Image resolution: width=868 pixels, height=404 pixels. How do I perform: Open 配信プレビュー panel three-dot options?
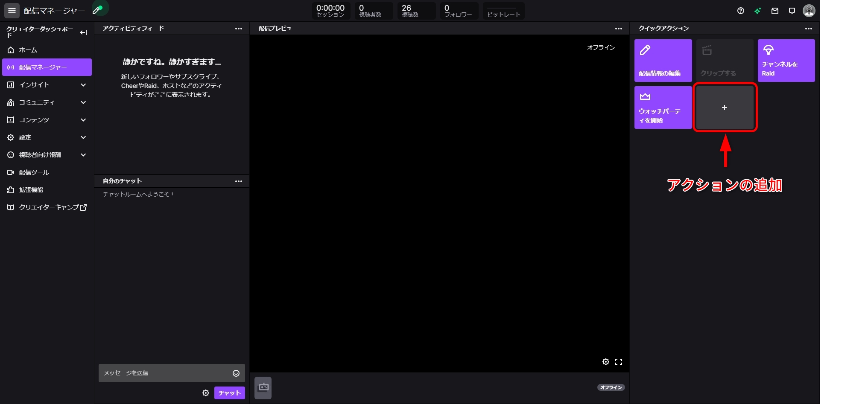point(619,29)
